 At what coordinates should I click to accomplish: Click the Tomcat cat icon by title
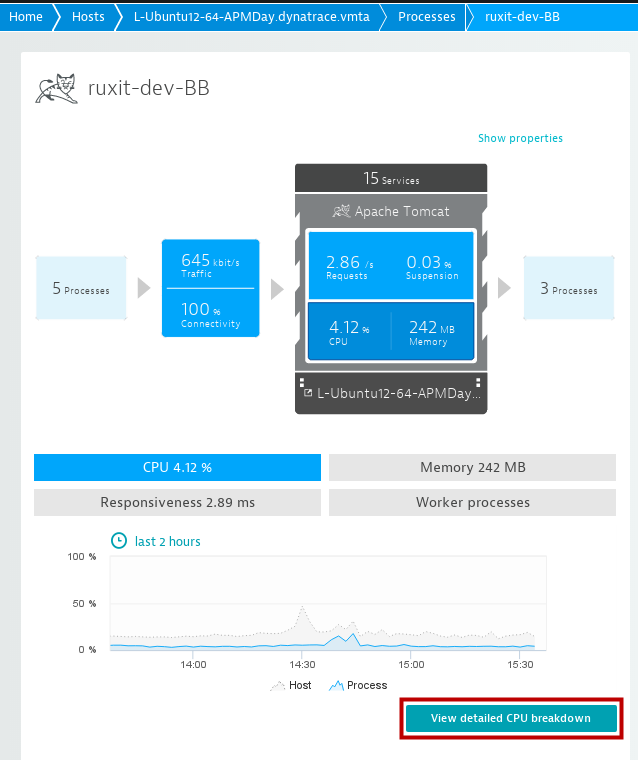[57, 88]
